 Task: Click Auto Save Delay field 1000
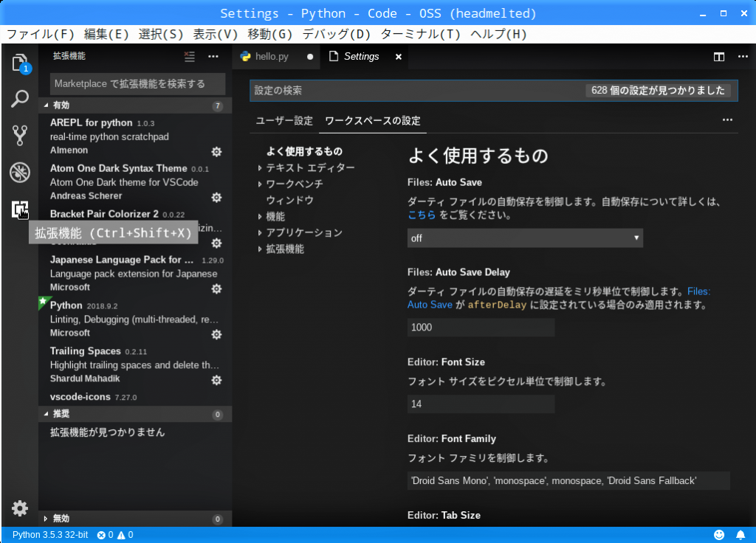point(481,328)
